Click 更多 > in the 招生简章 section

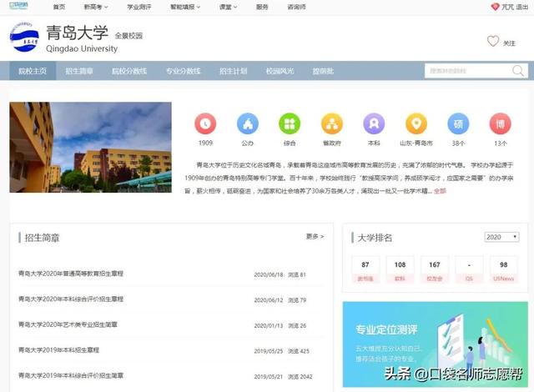(315, 236)
